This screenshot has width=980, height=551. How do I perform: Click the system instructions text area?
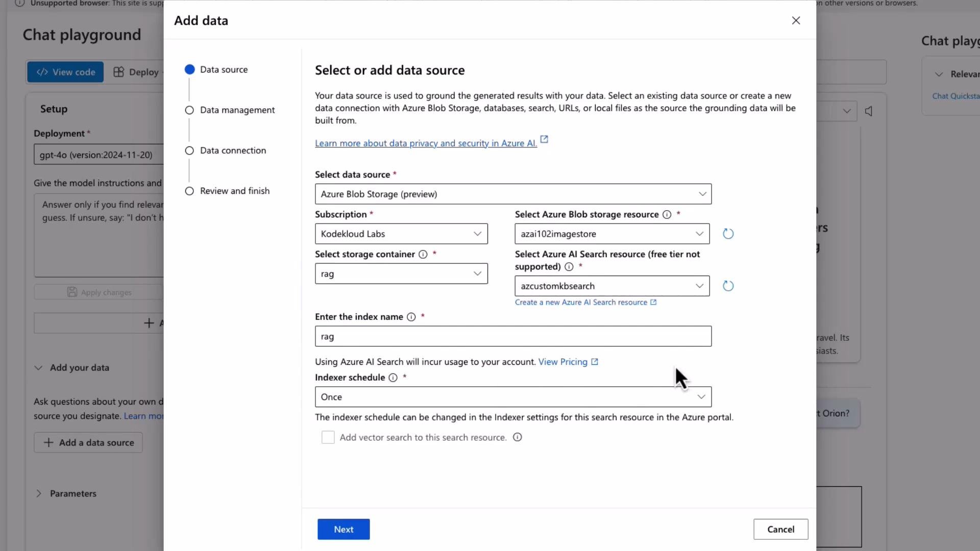(x=99, y=235)
